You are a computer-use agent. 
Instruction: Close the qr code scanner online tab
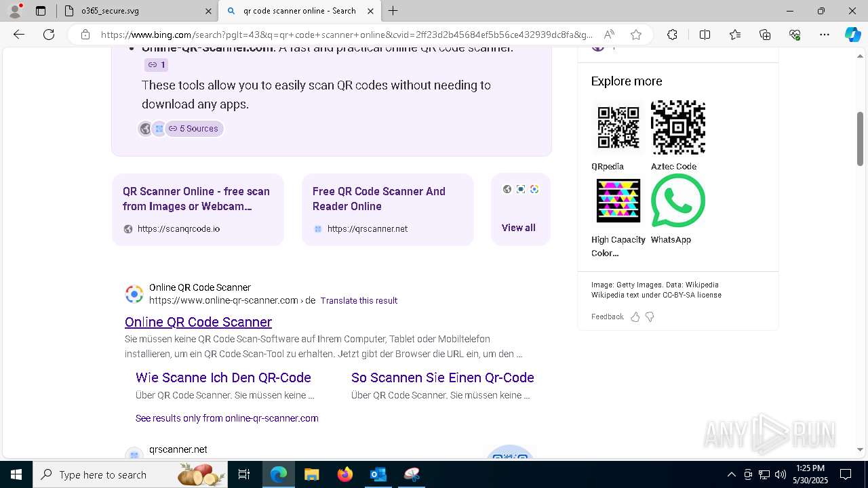pos(370,11)
